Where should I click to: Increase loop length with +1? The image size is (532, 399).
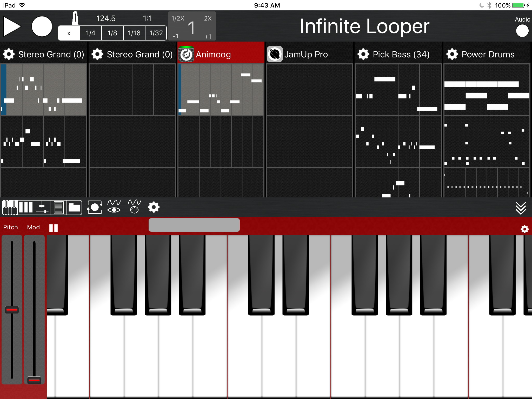(x=208, y=36)
